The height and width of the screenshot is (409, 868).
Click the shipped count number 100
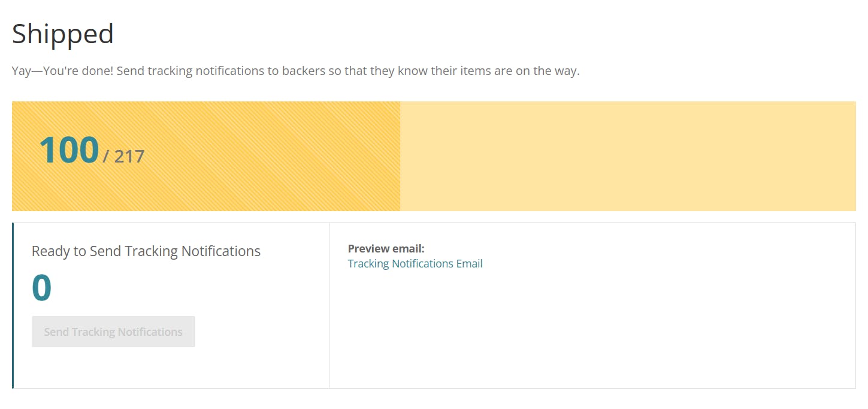tap(69, 150)
